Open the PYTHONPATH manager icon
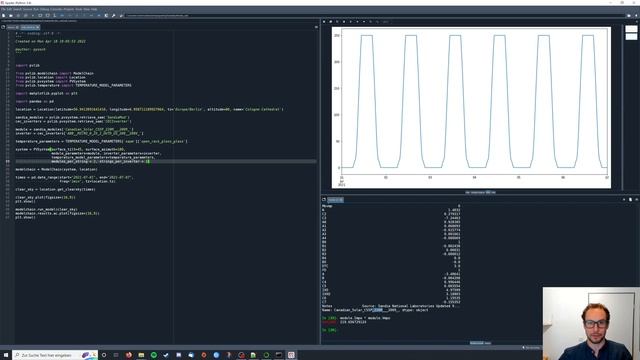The width and height of the screenshot is (640, 360). pyautogui.click(x=121, y=16)
